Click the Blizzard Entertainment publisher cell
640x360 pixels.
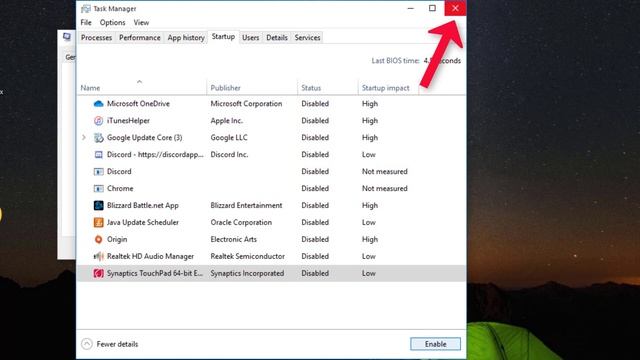(246, 205)
